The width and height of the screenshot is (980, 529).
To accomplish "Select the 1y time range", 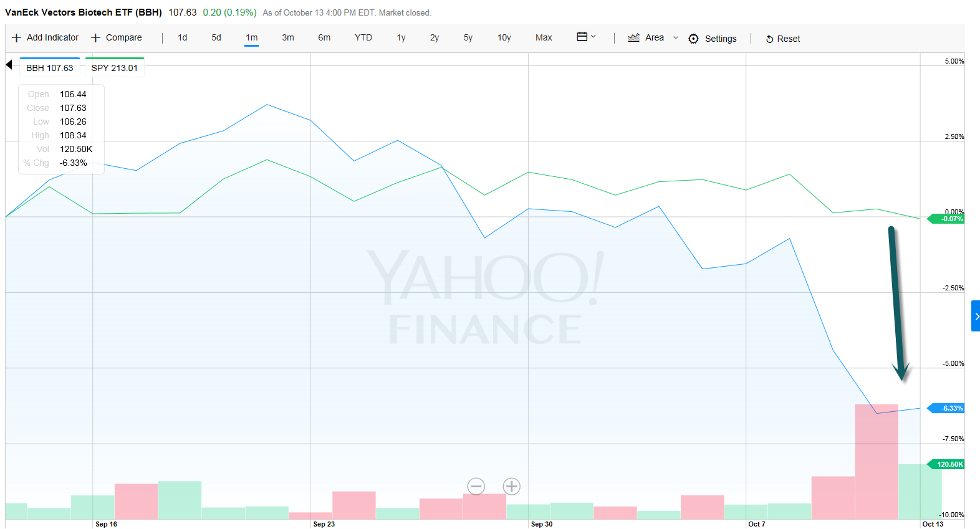I will [x=401, y=37].
